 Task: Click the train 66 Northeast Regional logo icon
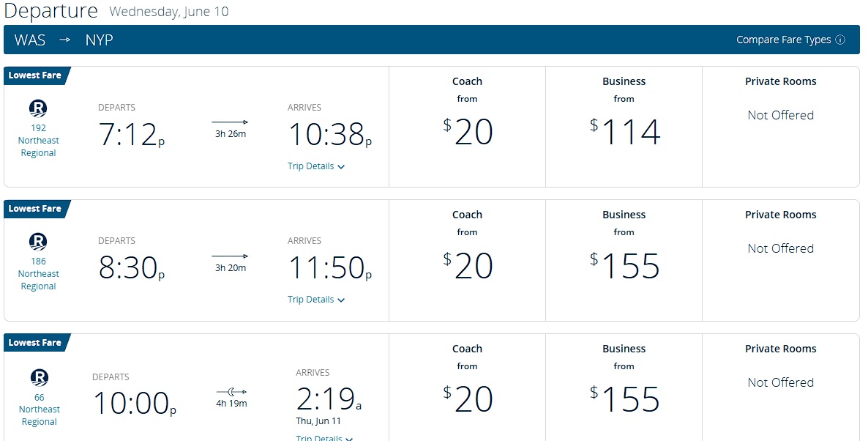pyautogui.click(x=40, y=377)
